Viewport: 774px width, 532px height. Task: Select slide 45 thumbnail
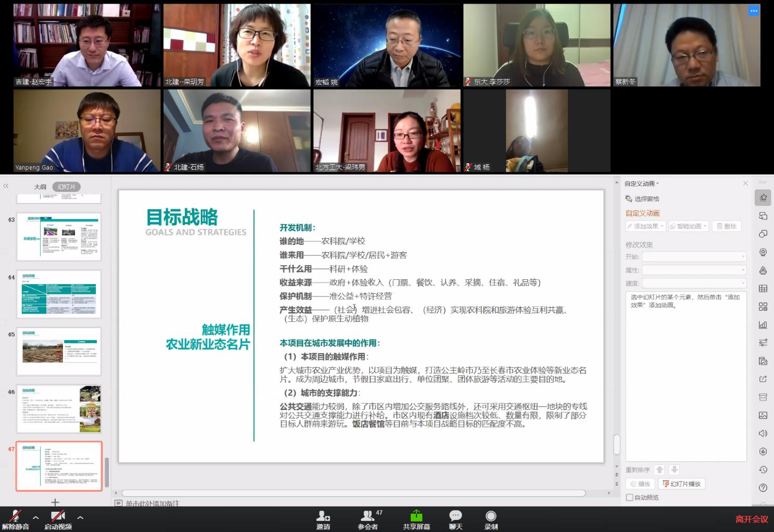click(59, 352)
